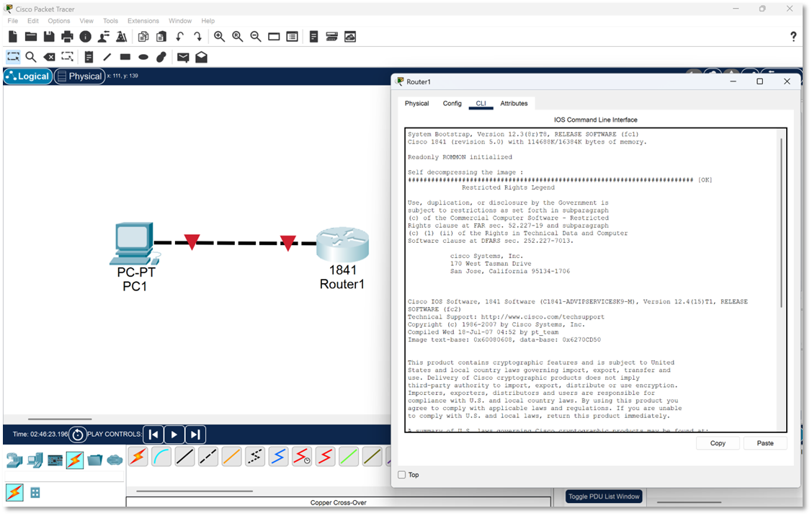This screenshot has height=516, width=812.
Task: Open Network Information icon
Action: coord(86,37)
